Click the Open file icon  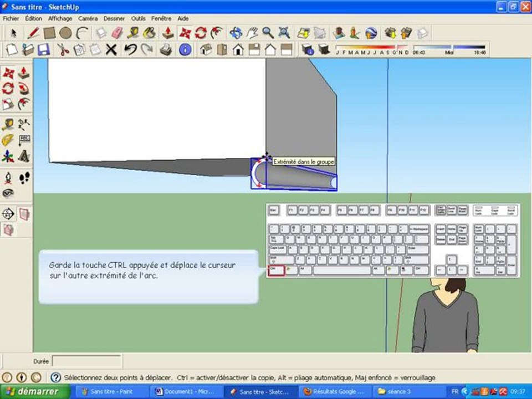(28, 49)
